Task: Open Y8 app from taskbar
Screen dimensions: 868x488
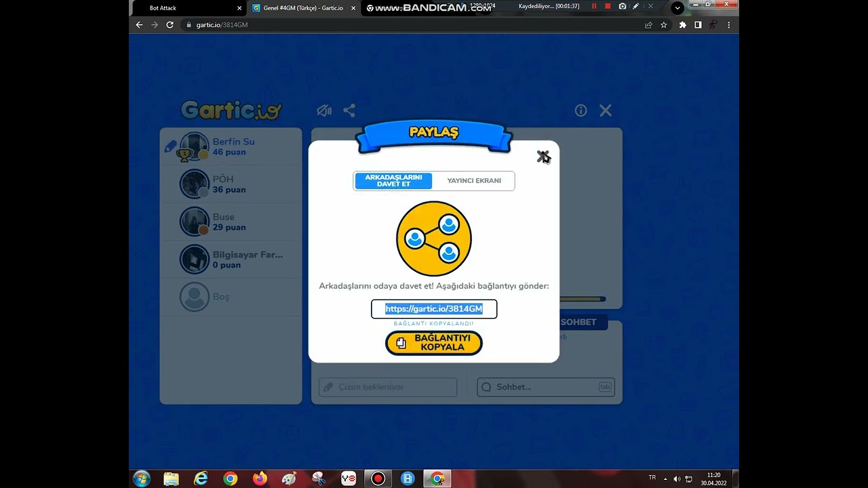Action: [348, 479]
